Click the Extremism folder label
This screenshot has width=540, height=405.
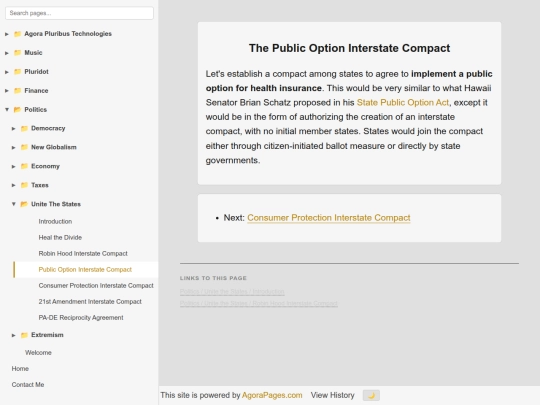47,335
